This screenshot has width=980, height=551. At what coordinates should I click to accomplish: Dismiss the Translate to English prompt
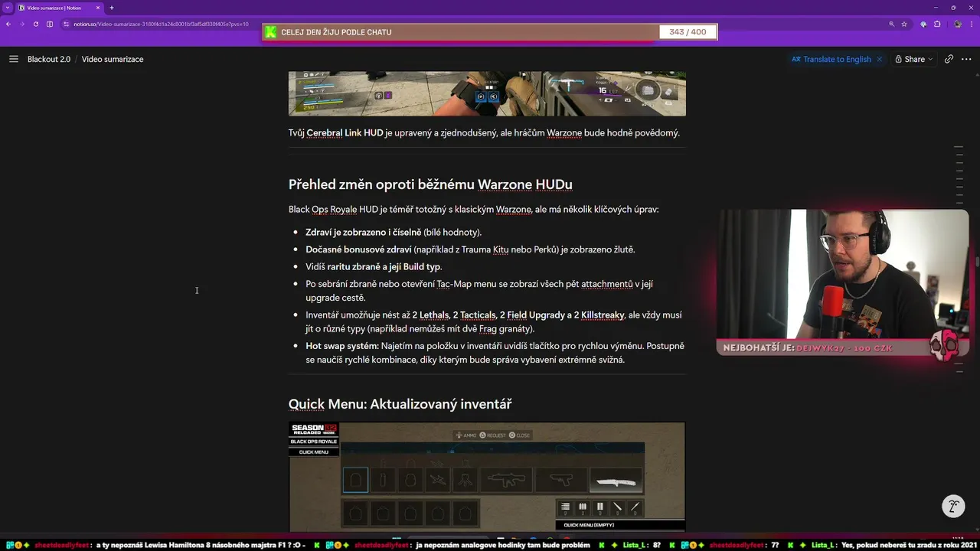(879, 59)
